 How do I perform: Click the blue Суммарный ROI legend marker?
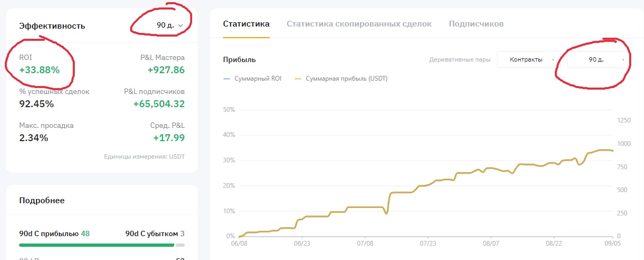(x=227, y=79)
